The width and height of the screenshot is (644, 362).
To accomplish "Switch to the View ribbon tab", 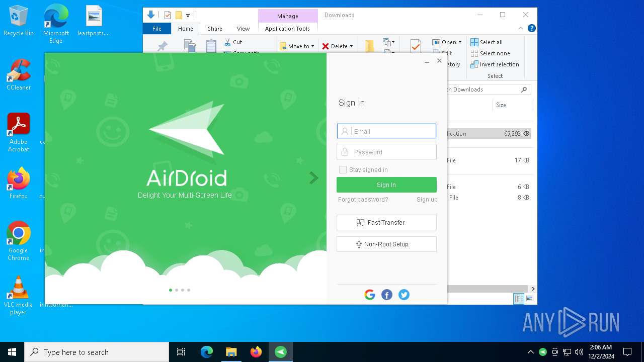I will (x=243, y=29).
